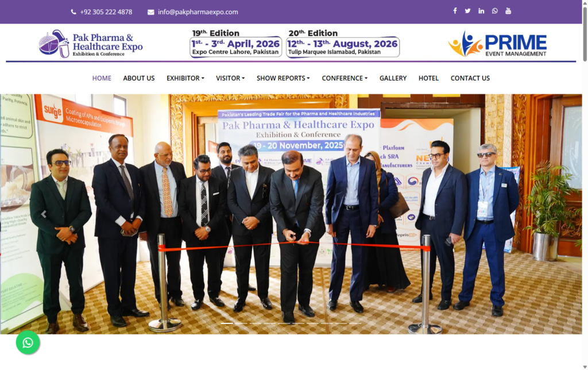
Task: Open the SHOW REPORTS dropdown
Action: tap(283, 78)
